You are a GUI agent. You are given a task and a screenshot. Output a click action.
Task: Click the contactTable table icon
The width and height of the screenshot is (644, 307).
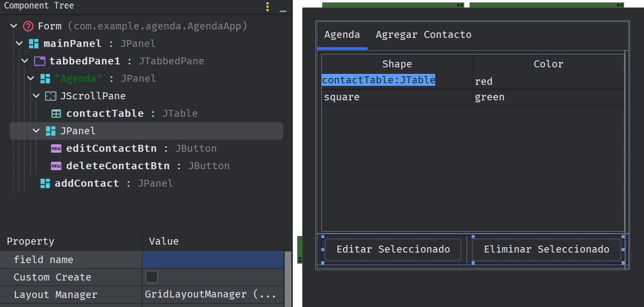pos(56,114)
